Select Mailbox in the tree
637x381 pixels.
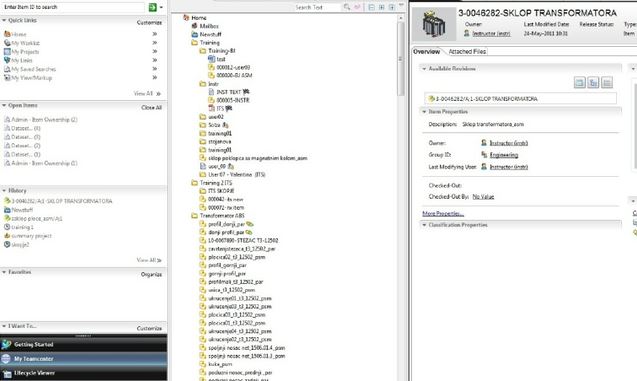pyautogui.click(x=205, y=26)
